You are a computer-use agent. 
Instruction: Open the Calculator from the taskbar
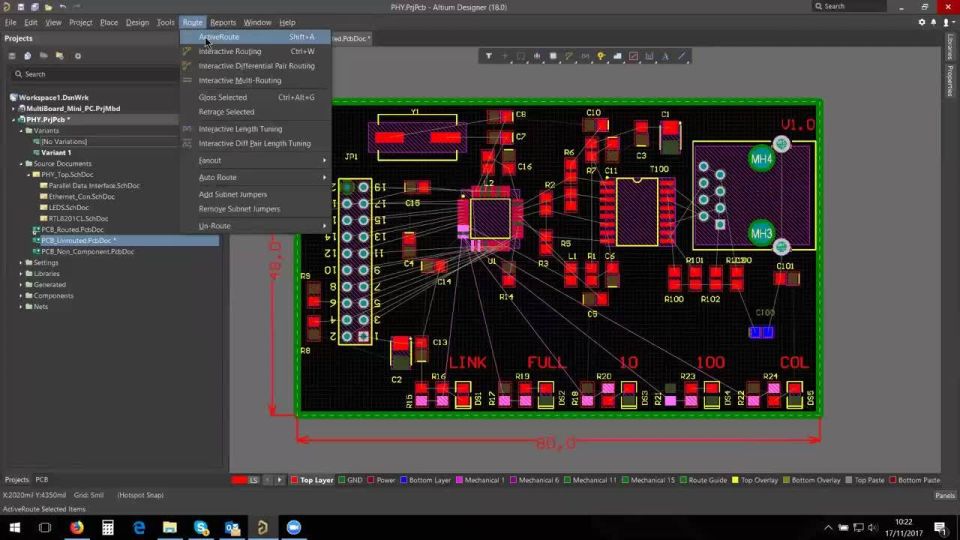[108, 527]
